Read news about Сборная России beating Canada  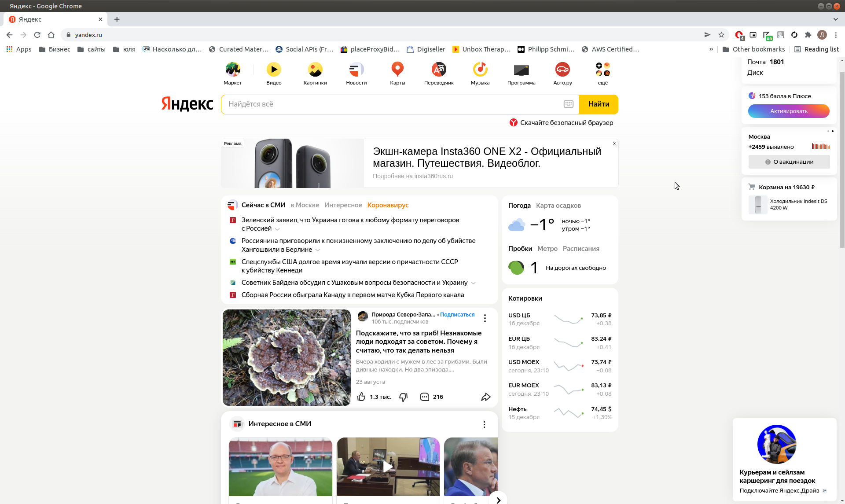pos(353,295)
